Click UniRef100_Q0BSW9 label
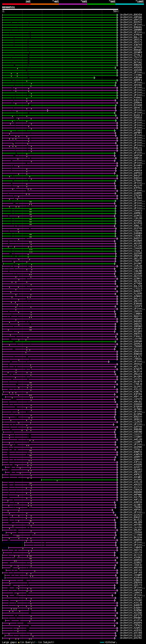This screenshot has width=146, height=644. pyautogui.click(x=131, y=342)
